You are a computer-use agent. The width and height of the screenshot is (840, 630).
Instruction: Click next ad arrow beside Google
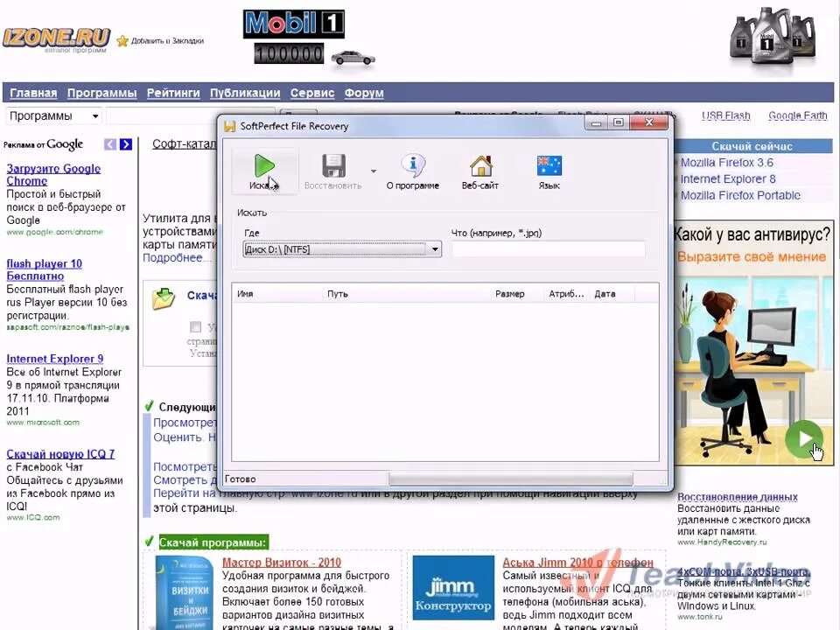126,144
